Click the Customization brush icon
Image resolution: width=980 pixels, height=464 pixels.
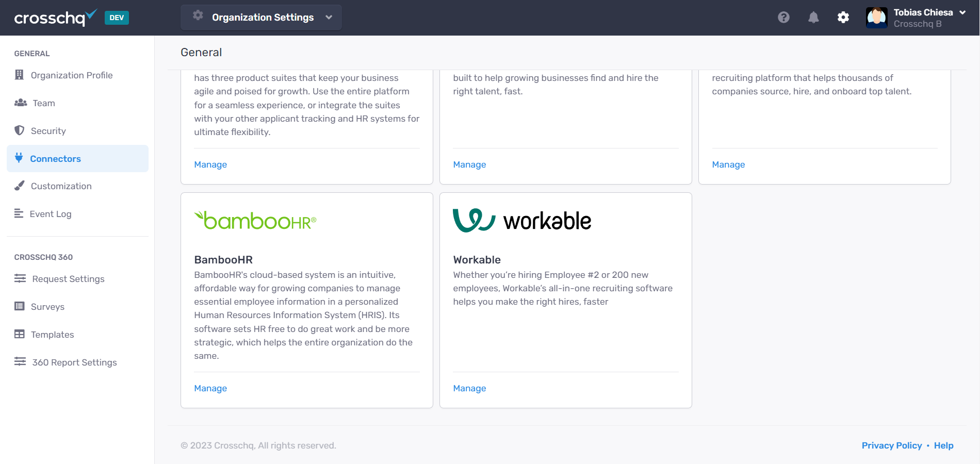point(19,186)
